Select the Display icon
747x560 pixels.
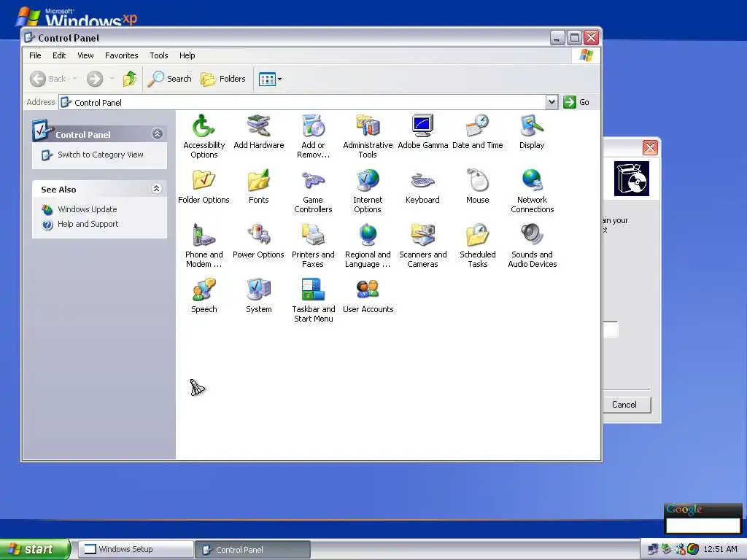(x=532, y=125)
